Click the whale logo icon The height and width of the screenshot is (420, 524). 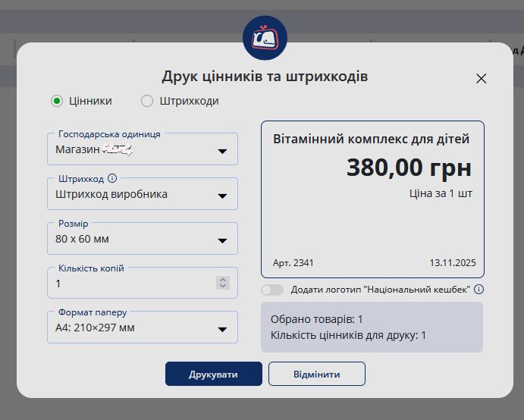click(x=265, y=38)
